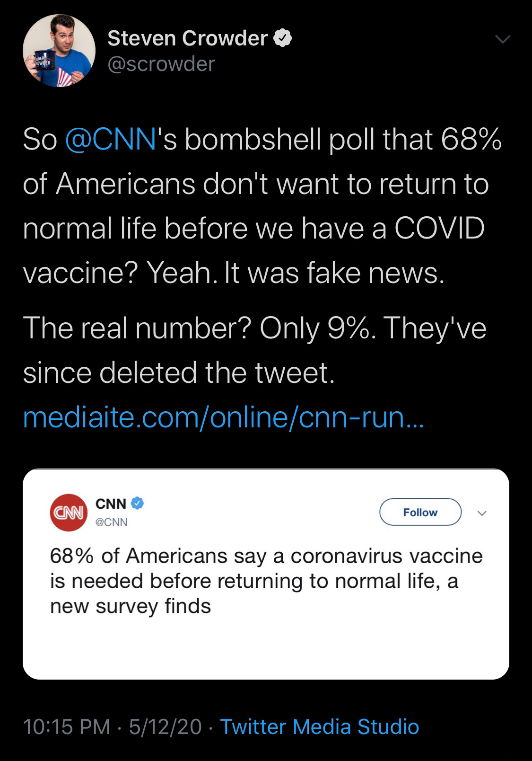532x761 pixels.
Task: Open the CNN account name in card
Action: coord(111,504)
